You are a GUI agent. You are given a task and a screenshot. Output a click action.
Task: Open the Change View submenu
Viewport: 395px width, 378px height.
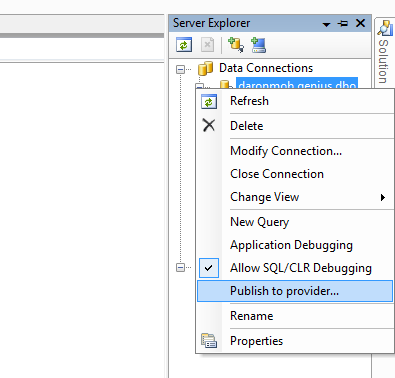[295, 197]
